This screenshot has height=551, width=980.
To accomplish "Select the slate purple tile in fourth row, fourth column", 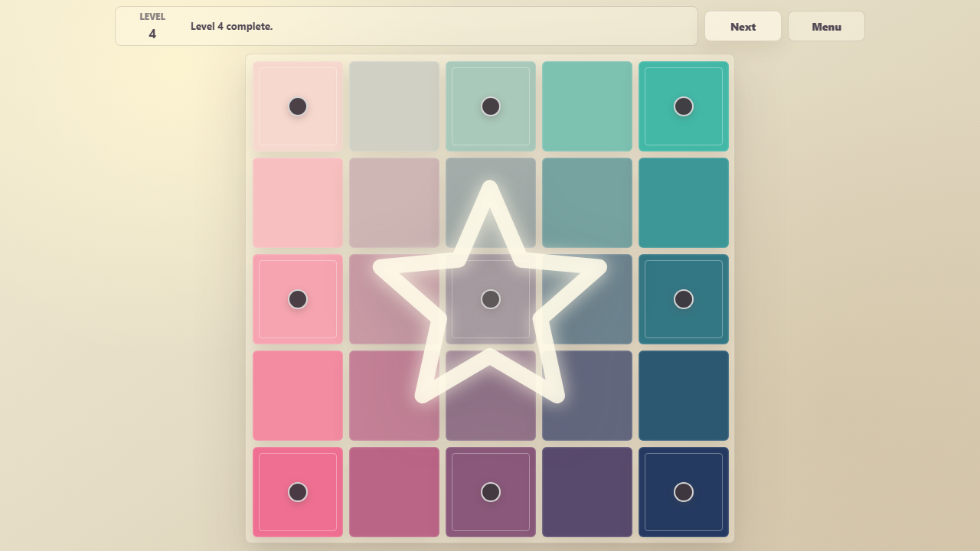I will (587, 396).
